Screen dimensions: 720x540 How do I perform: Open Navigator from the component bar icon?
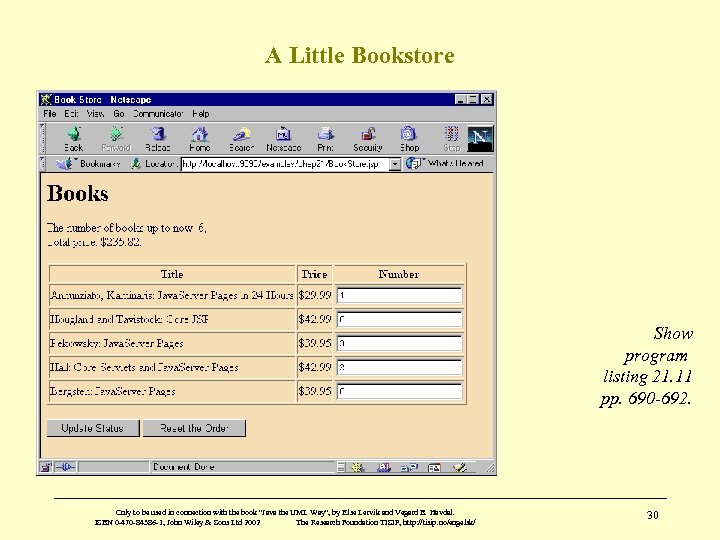(x=357, y=467)
